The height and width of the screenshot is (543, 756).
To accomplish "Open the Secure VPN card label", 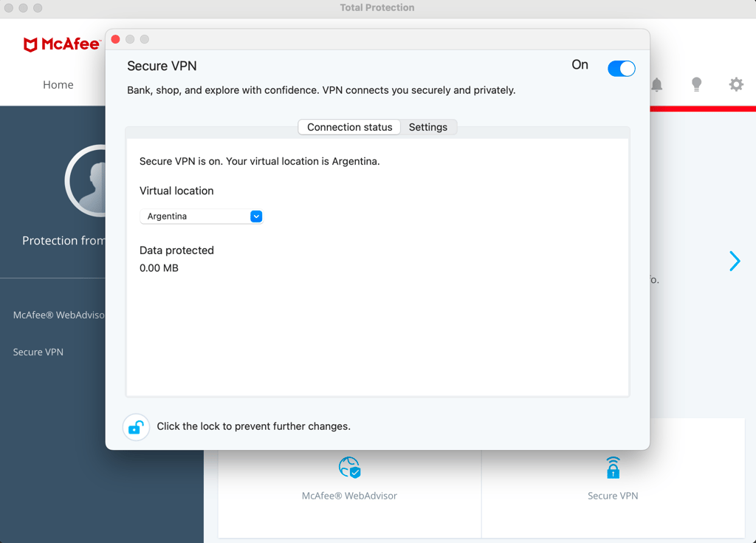I will [x=613, y=496].
